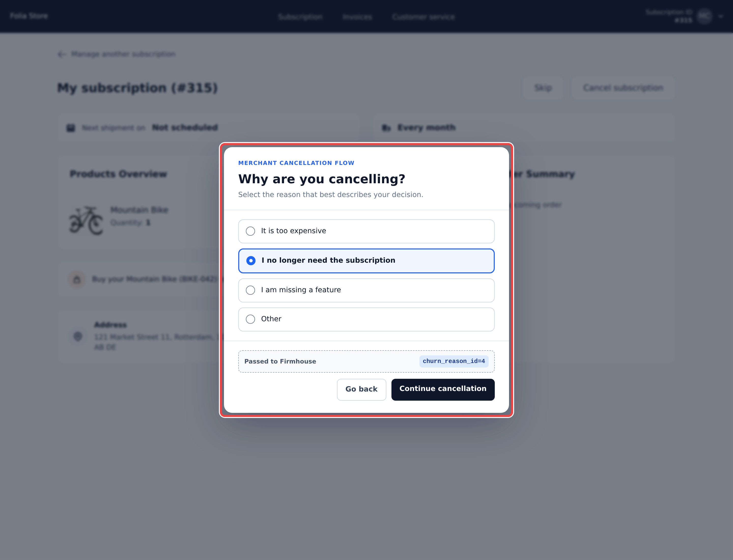
Task: Click the interval icon beside Every month
Action: (386, 128)
